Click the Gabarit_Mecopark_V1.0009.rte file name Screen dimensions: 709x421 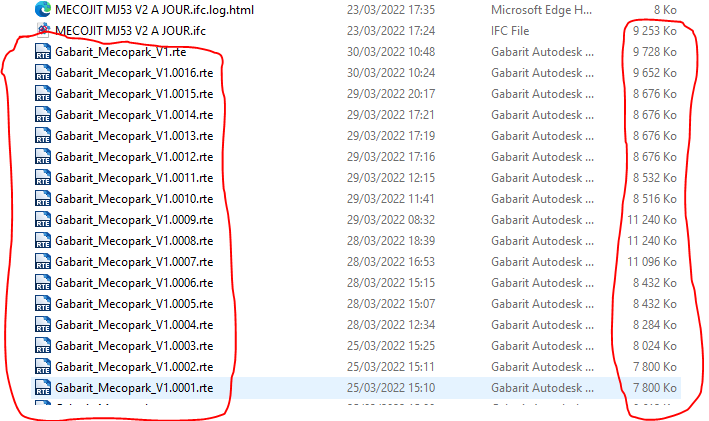[x=134, y=219]
